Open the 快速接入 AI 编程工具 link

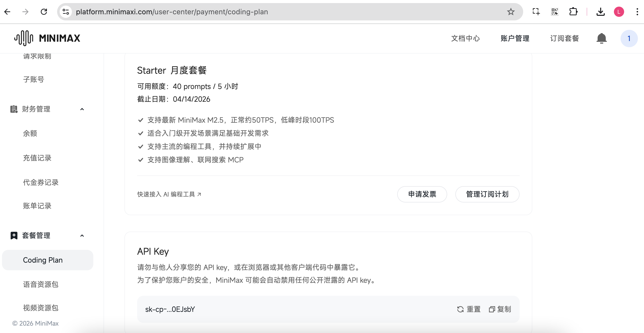tap(169, 194)
